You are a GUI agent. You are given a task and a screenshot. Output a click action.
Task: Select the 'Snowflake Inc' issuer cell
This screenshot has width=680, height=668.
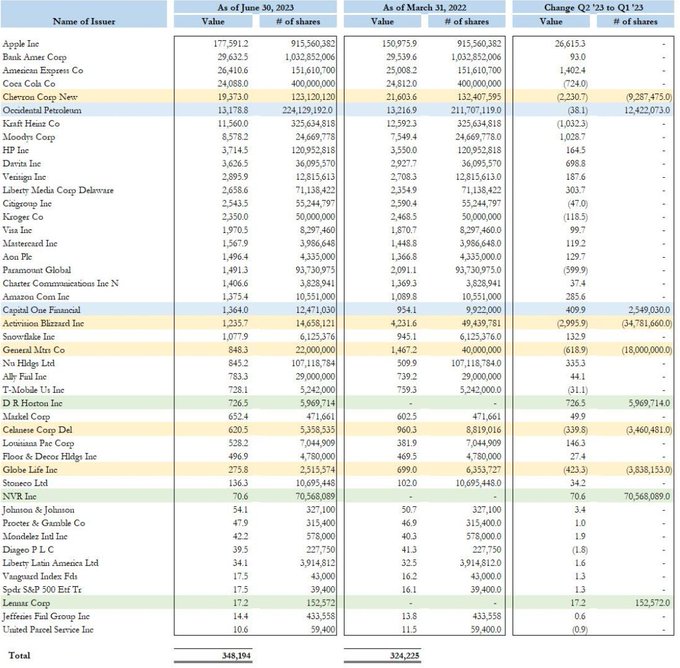coord(29,337)
